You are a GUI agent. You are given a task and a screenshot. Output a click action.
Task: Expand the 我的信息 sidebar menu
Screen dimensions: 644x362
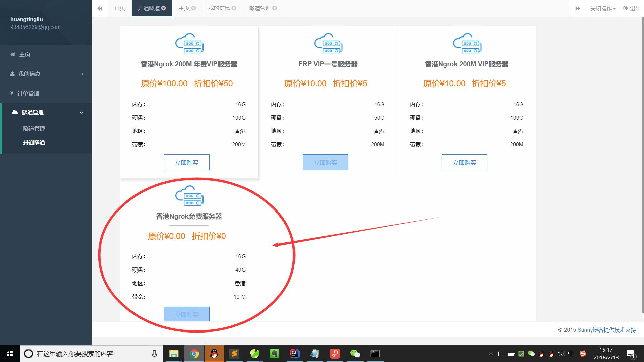click(x=83, y=74)
